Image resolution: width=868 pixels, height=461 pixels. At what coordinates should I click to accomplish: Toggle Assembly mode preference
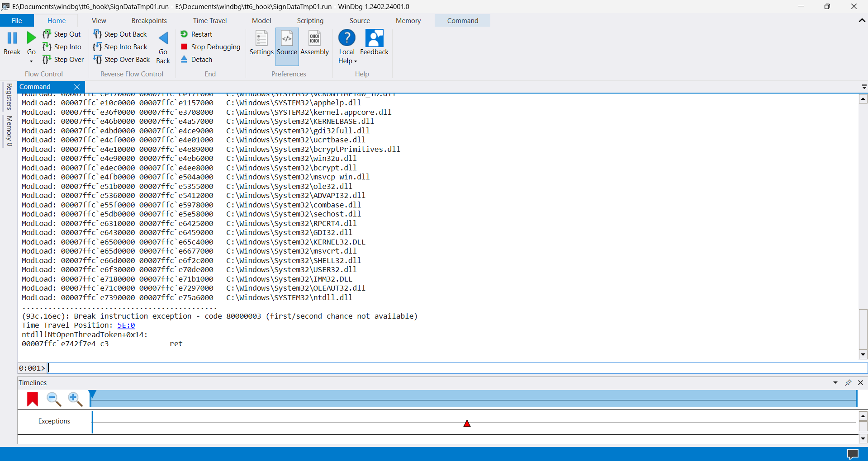[314, 39]
